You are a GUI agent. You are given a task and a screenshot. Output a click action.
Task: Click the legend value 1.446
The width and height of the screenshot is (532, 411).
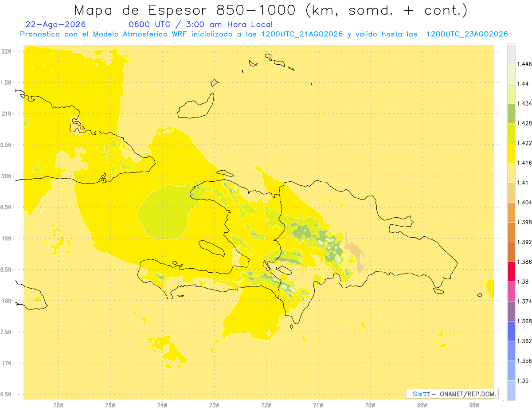click(525, 64)
